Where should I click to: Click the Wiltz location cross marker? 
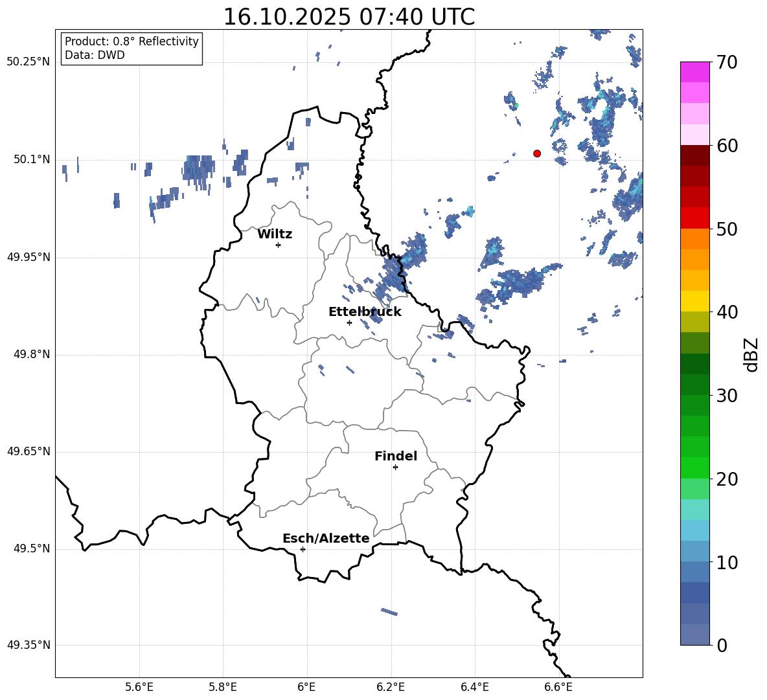[279, 245]
